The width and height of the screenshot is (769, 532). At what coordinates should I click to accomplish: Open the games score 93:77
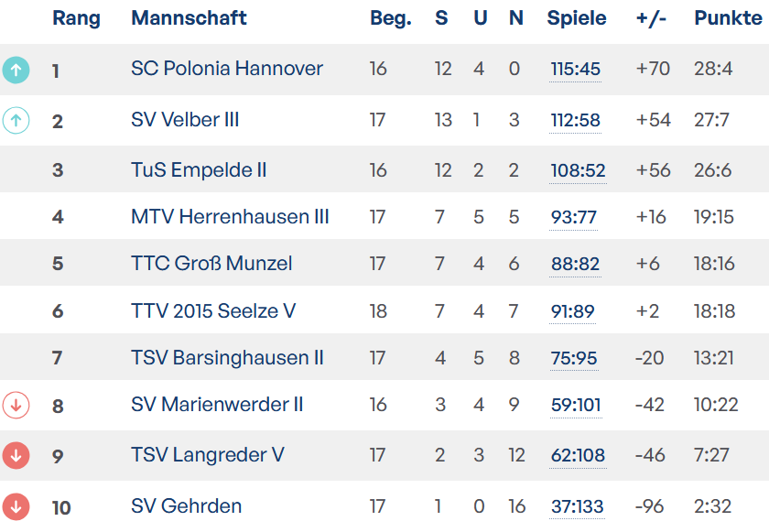(x=573, y=217)
